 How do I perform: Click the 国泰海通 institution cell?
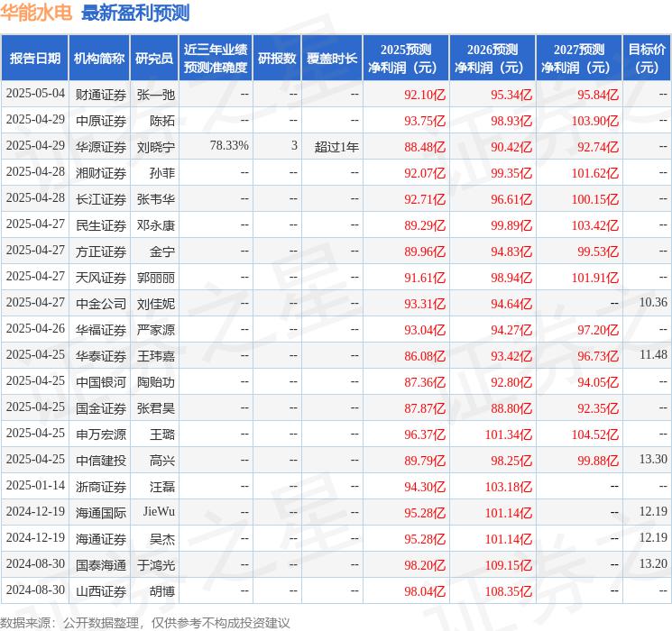[101, 565]
